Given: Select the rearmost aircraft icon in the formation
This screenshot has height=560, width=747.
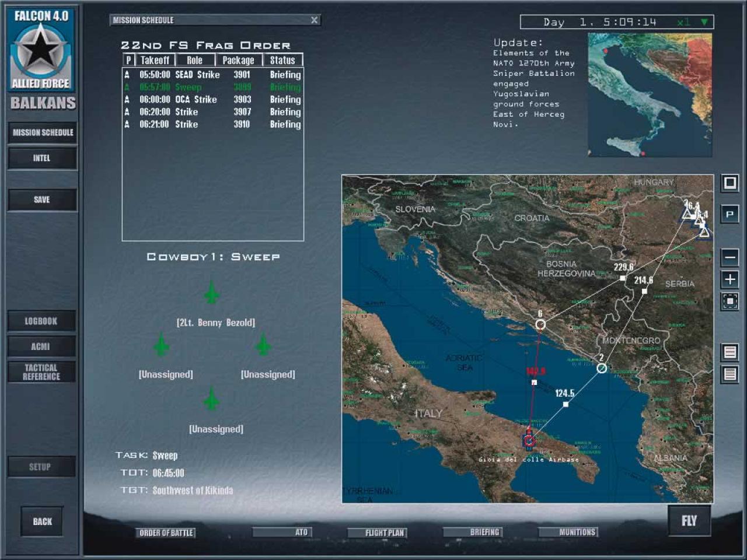Looking at the screenshot, I should point(211,399).
